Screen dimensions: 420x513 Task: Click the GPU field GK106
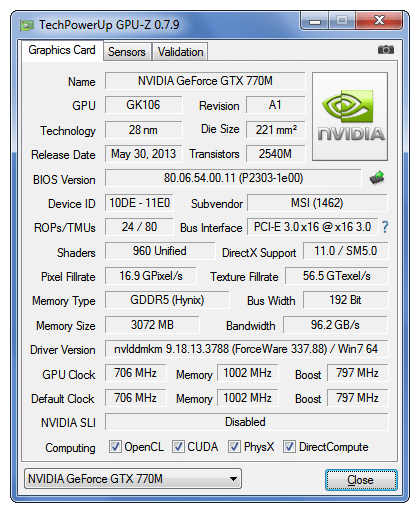click(x=143, y=105)
